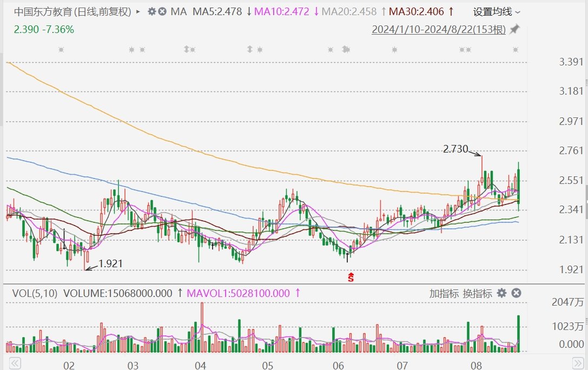Screen dimensions: 588x370
Task: Click the 1.921 low price annotation
Action: 110,264
